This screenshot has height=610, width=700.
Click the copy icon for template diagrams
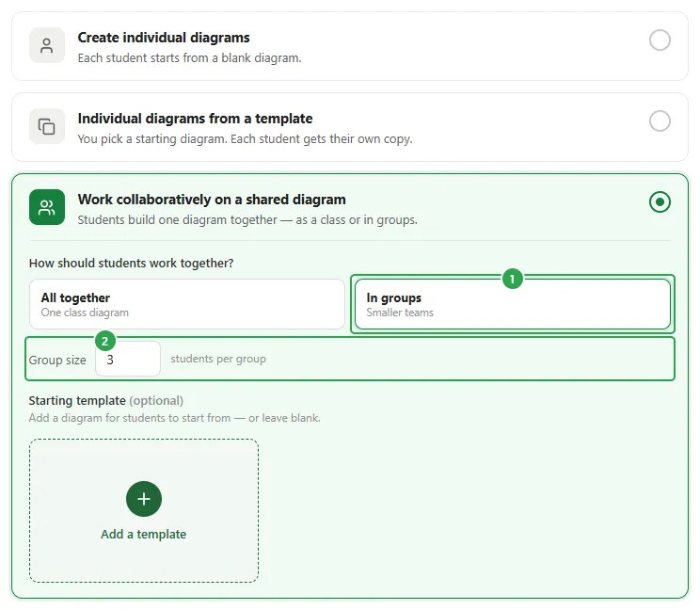[47, 126]
